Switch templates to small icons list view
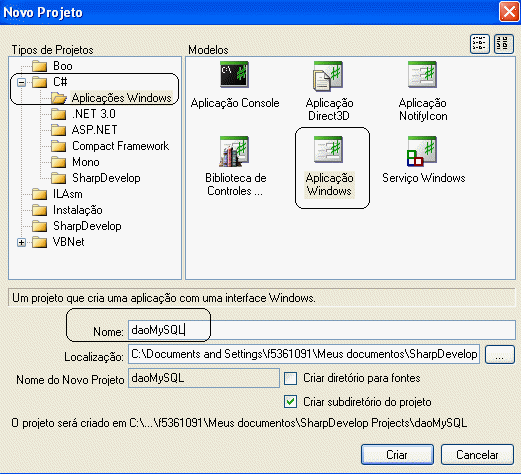This screenshot has height=474, width=521. point(480,44)
